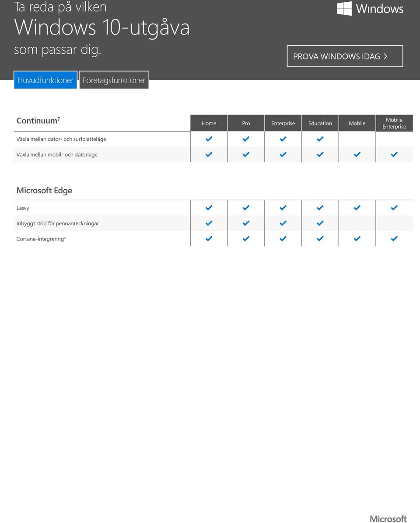
Task: Open the Företagsfunktioner tab
Action: coord(114,80)
